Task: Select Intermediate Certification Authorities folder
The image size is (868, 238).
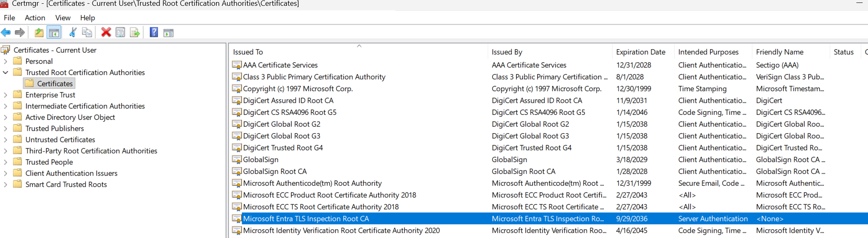Action: pyautogui.click(x=85, y=106)
